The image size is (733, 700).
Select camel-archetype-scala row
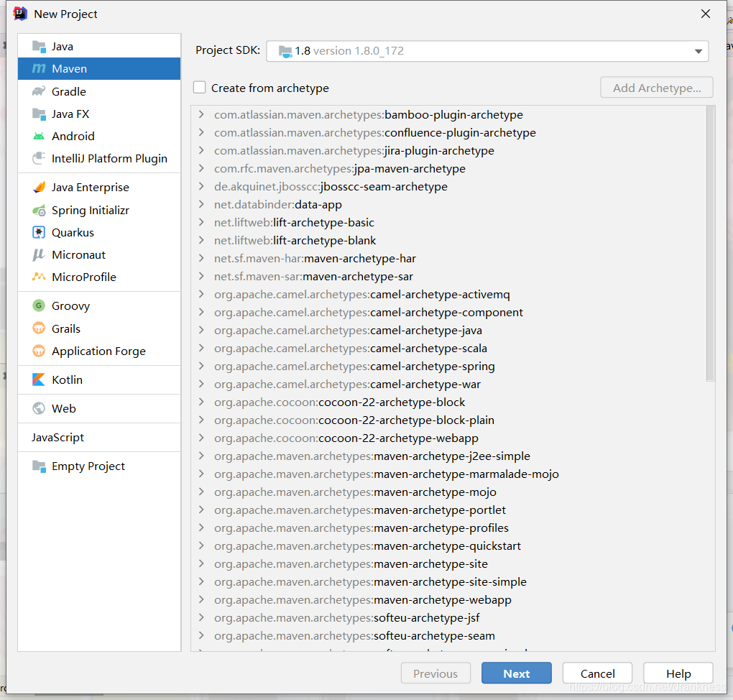pyautogui.click(x=448, y=349)
